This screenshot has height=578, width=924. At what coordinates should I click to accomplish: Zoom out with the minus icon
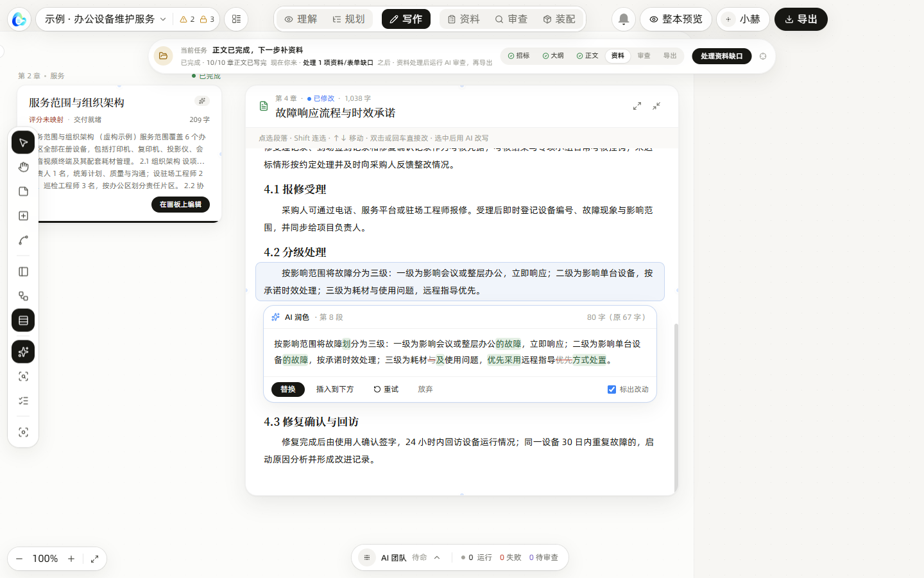point(19,559)
